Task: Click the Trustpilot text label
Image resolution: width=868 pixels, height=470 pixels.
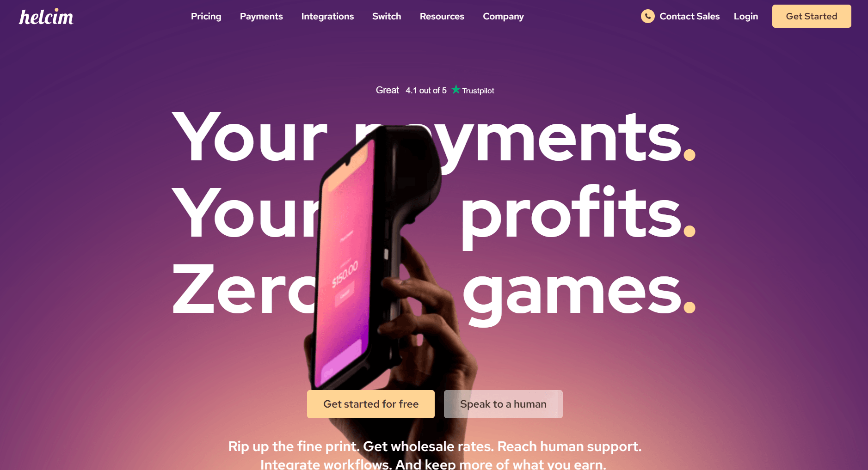Action: (478, 91)
